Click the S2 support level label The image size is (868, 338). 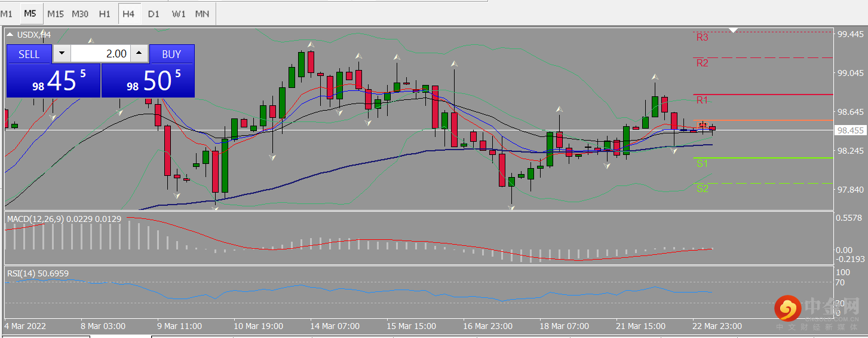(x=703, y=188)
